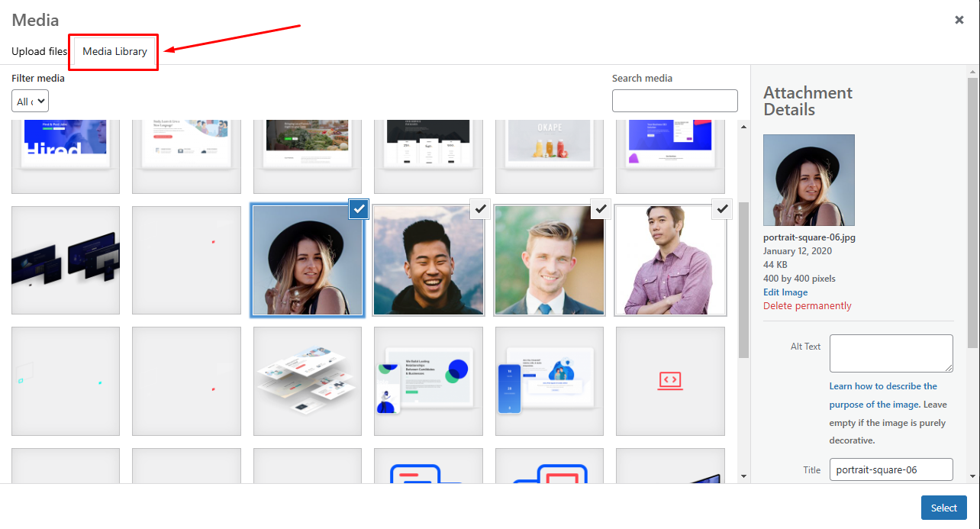
Task: Select the juice bottles page thumbnail
Action: click(550, 156)
